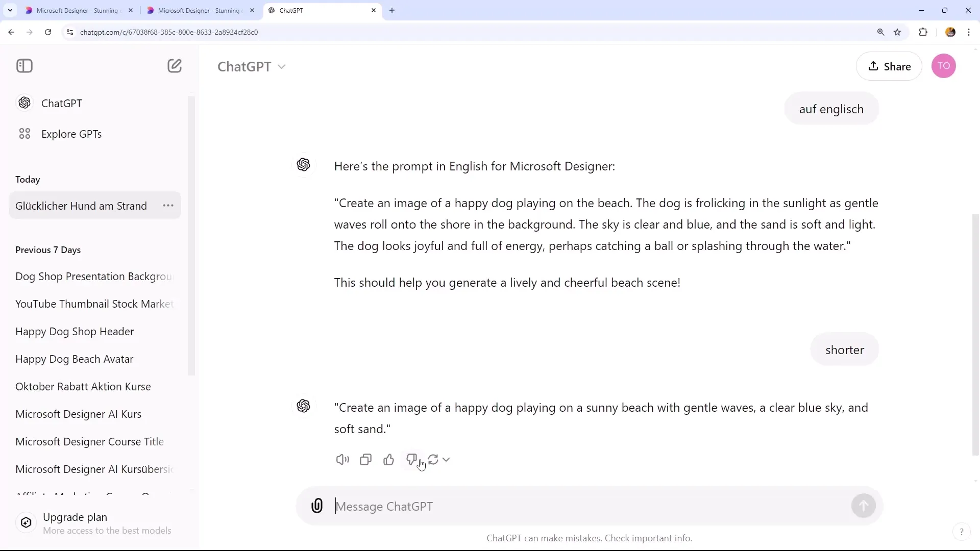980x551 pixels.
Task: Click the copy message icon
Action: tap(367, 461)
